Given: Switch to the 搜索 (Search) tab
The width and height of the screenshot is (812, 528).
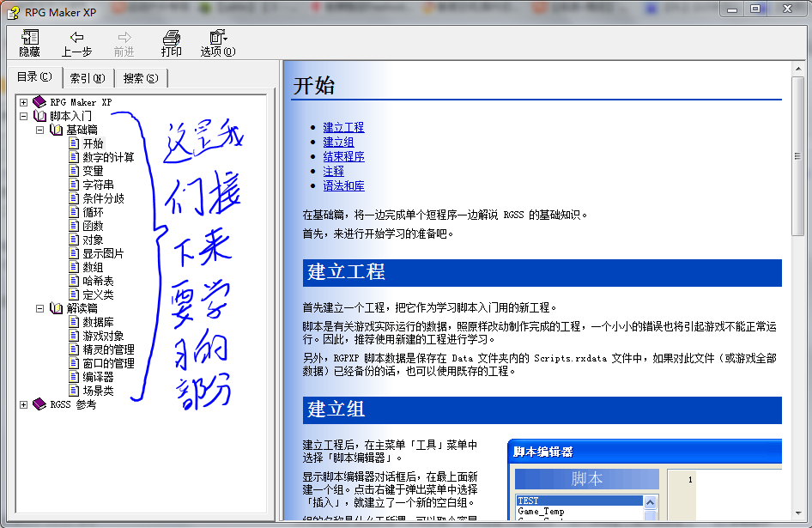Looking at the screenshot, I should (141, 78).
